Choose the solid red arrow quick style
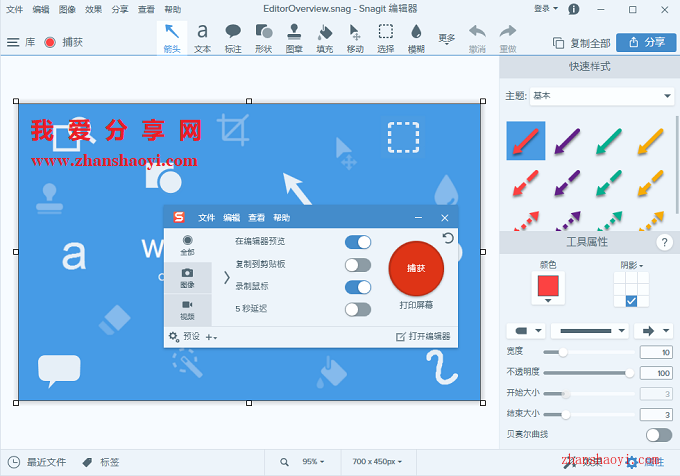680x476 pixels. (x=526, y=141)
